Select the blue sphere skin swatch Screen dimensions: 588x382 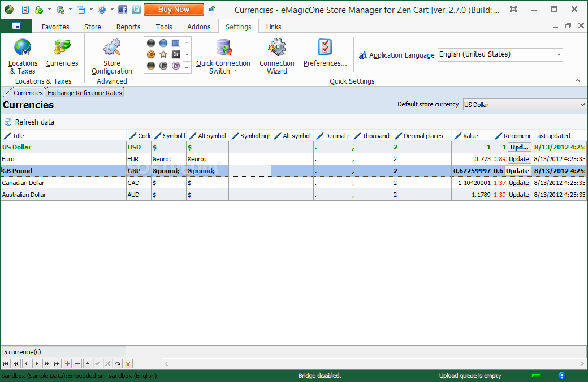(163, 43)
